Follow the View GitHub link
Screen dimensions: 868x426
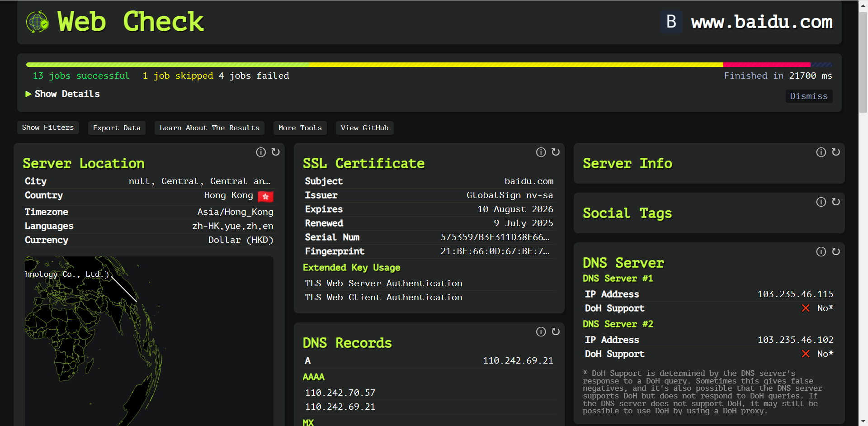364,128
